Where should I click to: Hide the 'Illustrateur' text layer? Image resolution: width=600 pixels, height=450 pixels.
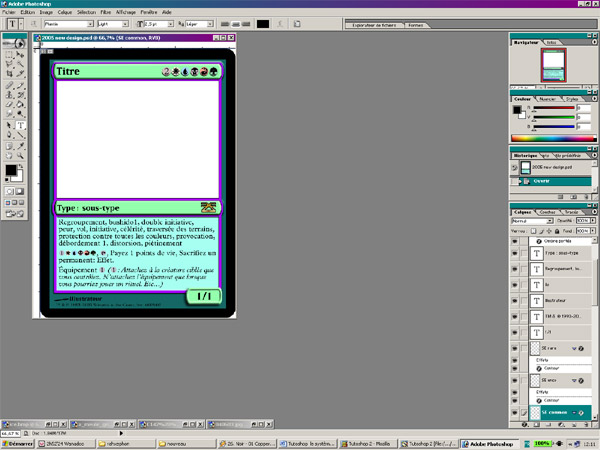pos(515,301)
